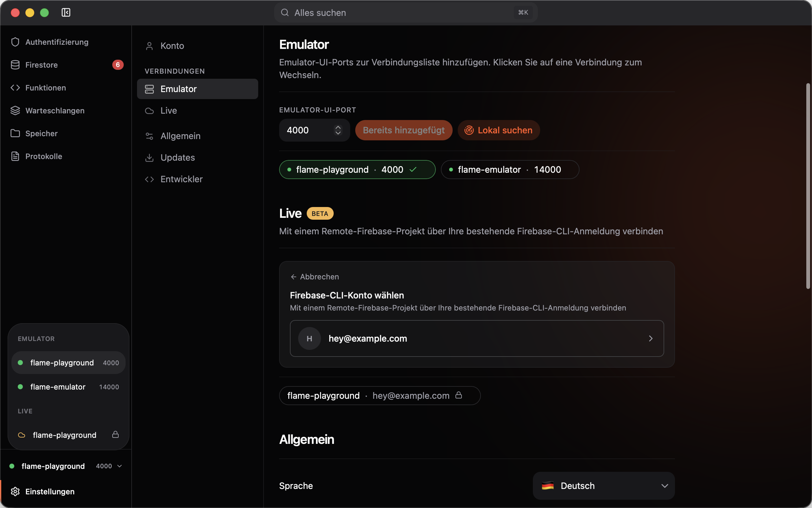
Task: Select flame-playground 4000 connection chip
Action: 357,170
